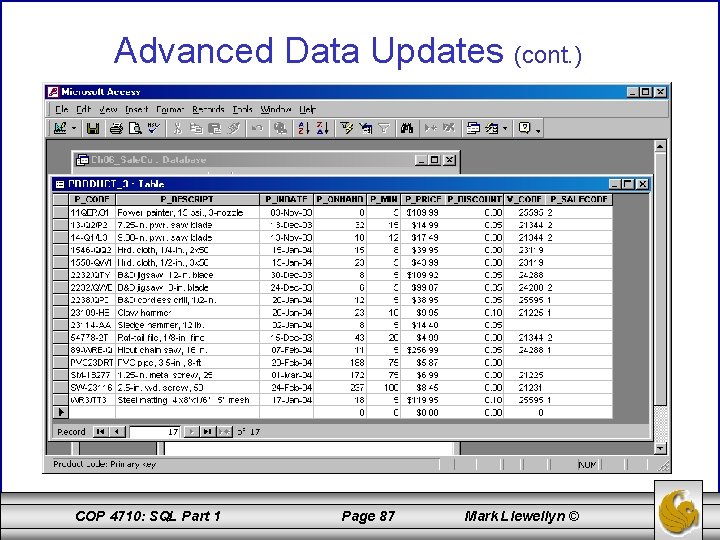Open the Tools menu
The height and width of the screenshot is (540, 720).
pos(242,109)
